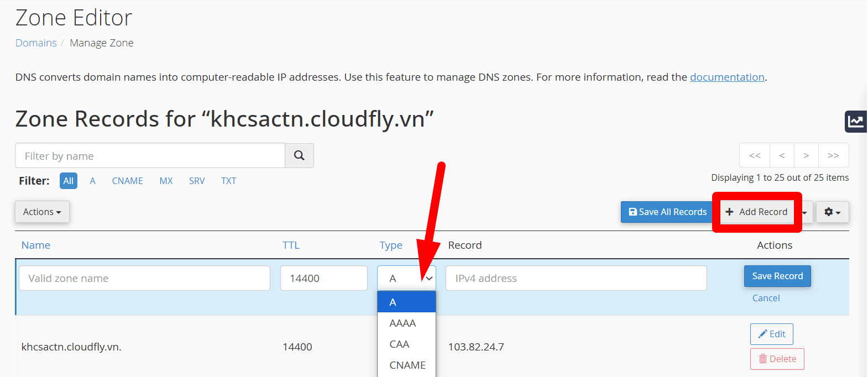
Task: Go to first page of records
Action: tap(755, 155)
